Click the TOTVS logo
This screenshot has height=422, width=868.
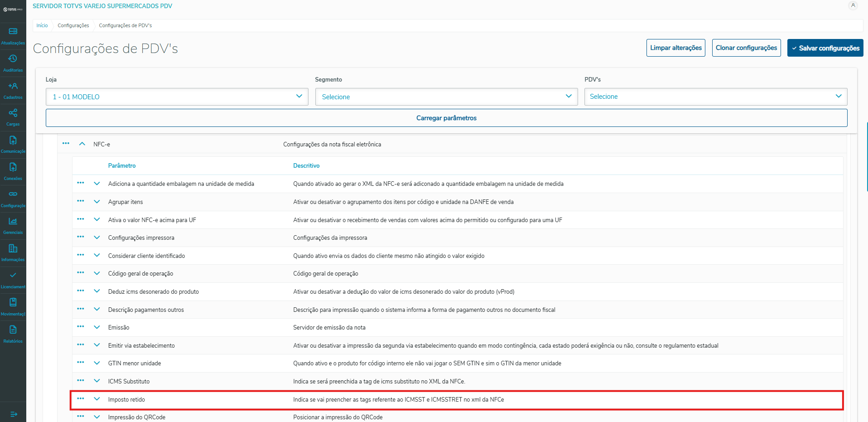[13, 9]
